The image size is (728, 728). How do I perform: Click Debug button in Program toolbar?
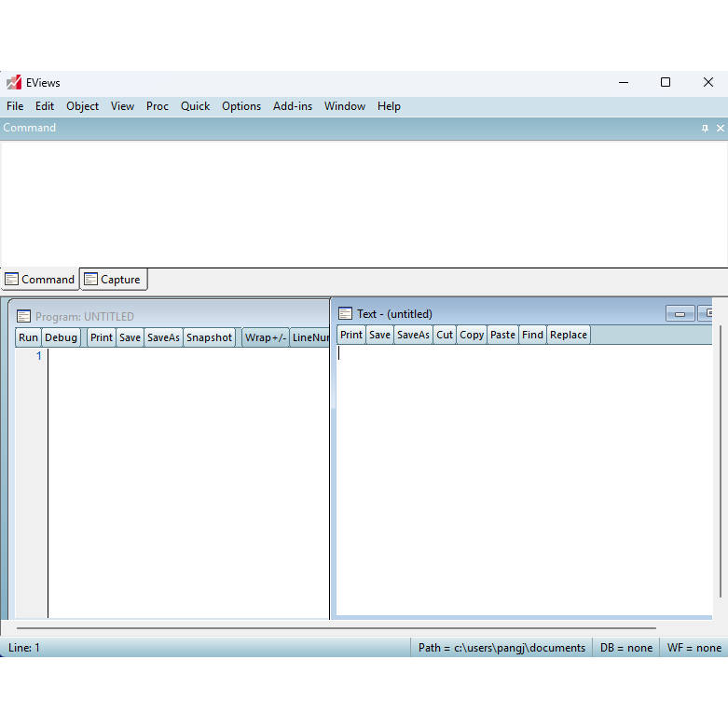click(x=62, y=337)
